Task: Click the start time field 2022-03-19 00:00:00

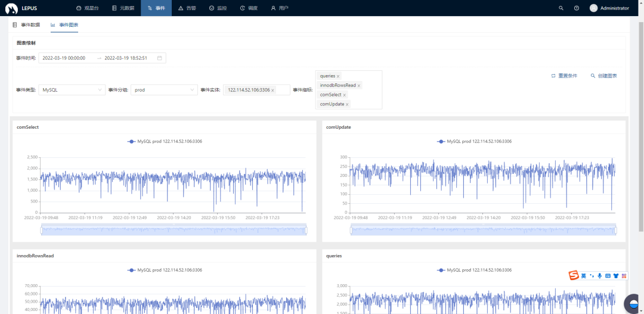Action: tap(64, 58)
